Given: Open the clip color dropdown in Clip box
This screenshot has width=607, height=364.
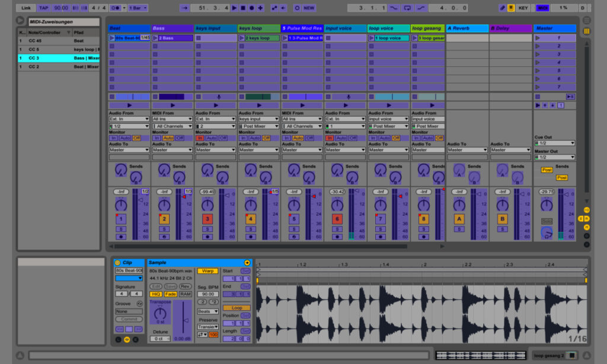Looking at the screenshot, I should coord(129,279).
